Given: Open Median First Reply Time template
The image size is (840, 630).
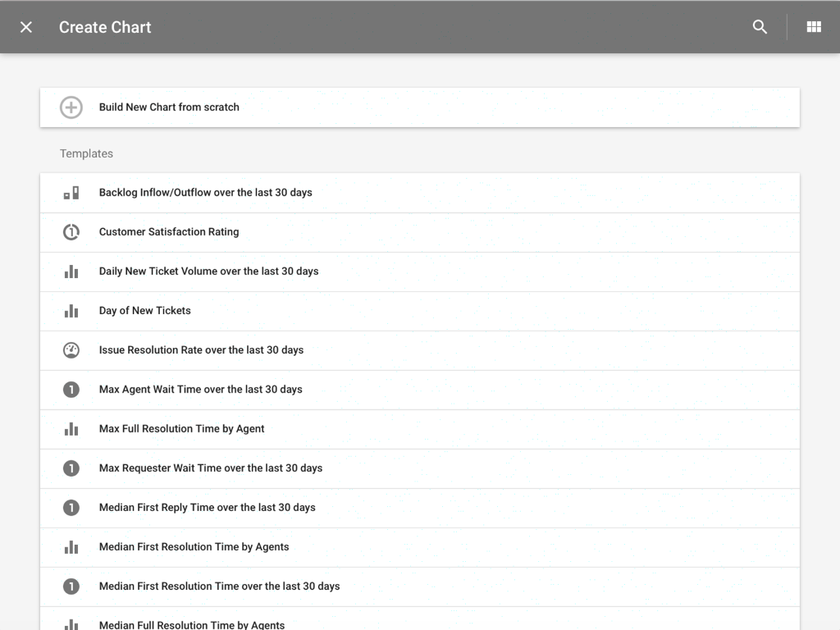Looking at the screenshot, I should click(x=207, y=508).
